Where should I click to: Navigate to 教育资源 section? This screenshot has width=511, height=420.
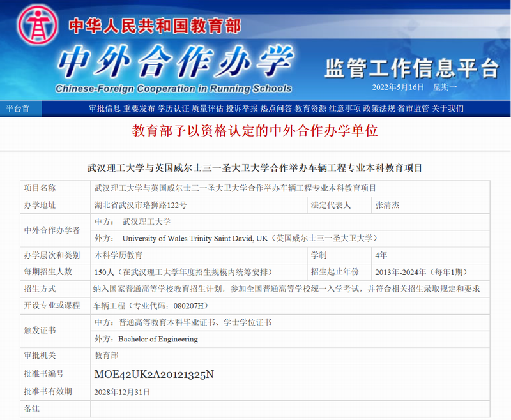[x=310, y=109]
